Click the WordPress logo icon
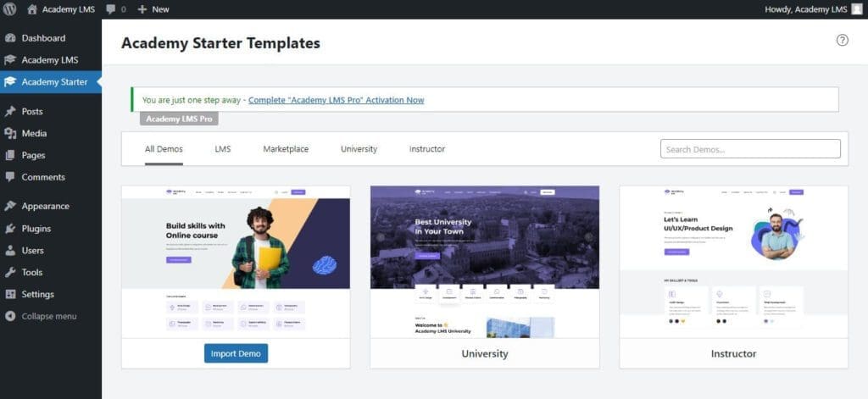 click(10, 9)
